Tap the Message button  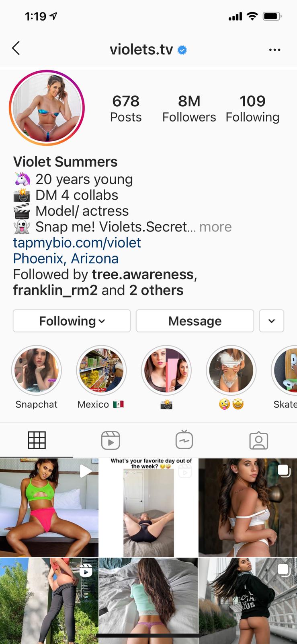(x=195, y=321)
